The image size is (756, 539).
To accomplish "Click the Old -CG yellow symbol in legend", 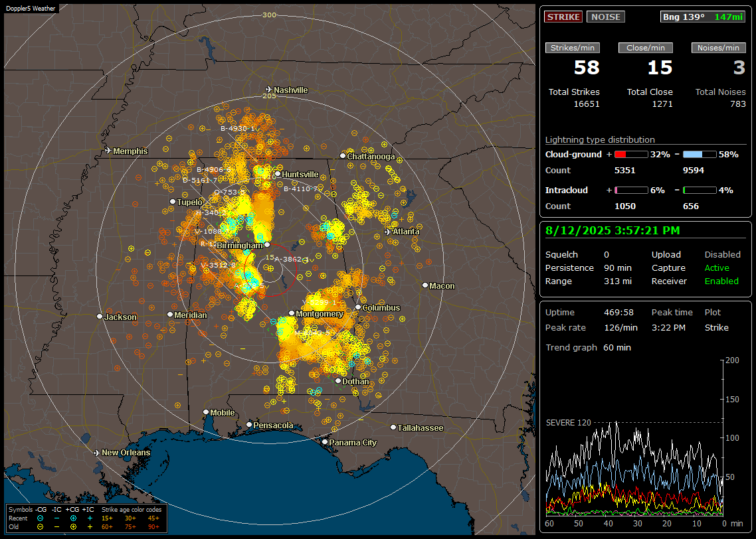I will pos(41,527).
